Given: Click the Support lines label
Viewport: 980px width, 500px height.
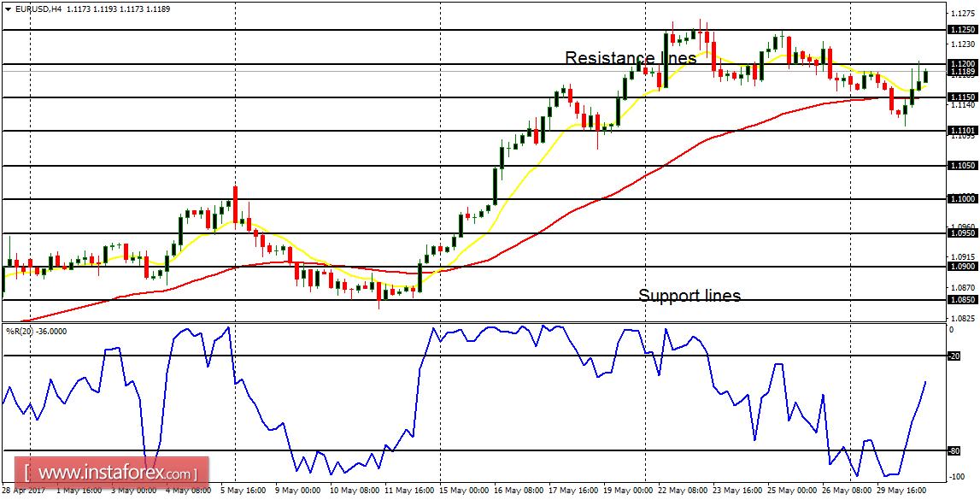Looking at the screenshot, I should [x=689, y=296].
